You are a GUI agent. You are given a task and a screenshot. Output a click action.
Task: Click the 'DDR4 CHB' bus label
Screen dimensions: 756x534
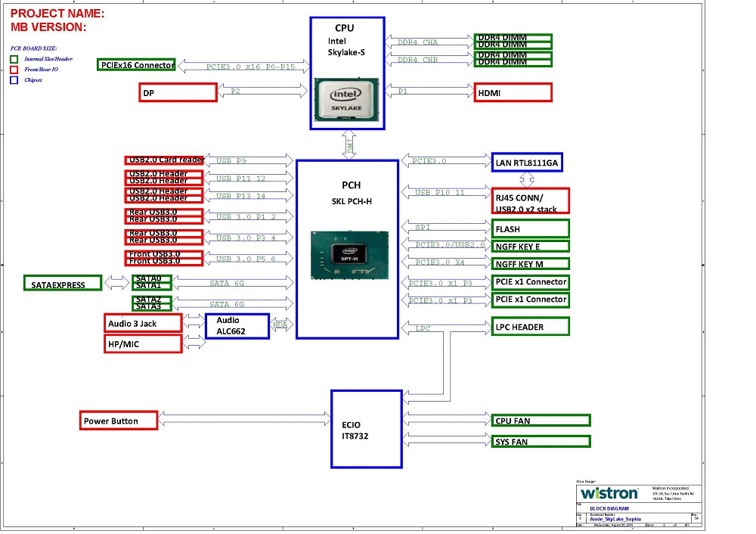click(x=417, y=59)
